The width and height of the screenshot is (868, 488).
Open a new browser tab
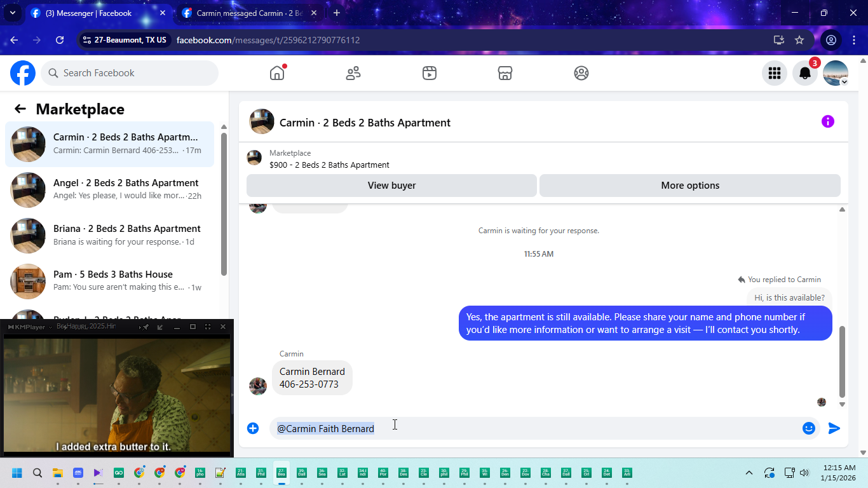click(x=337, y=13)
